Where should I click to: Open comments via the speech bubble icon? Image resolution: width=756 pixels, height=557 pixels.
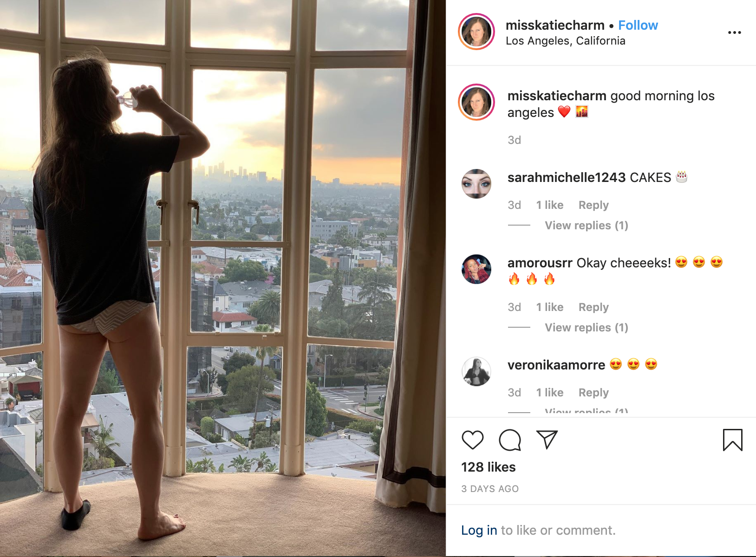coord(510,440)
